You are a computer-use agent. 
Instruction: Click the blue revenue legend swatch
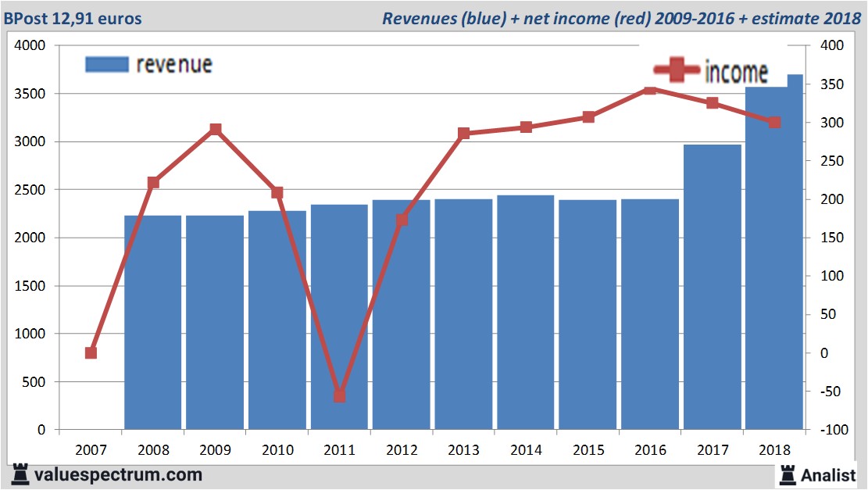pyautogui.click(x=106, y=65)
